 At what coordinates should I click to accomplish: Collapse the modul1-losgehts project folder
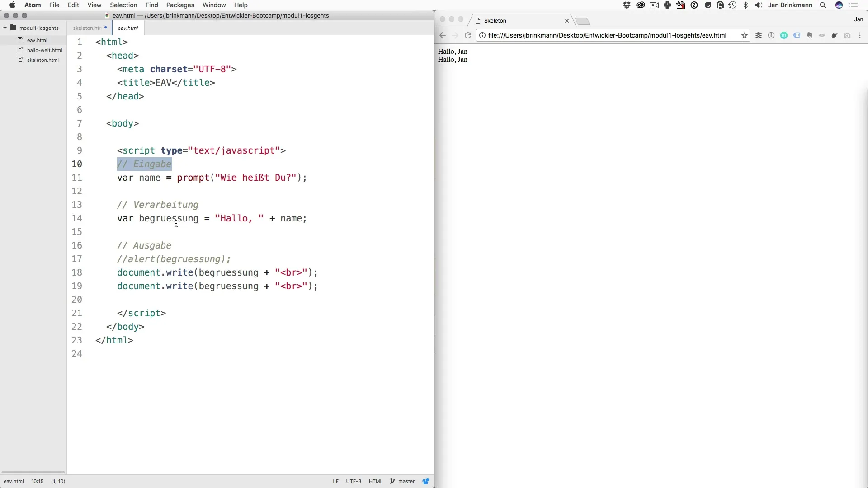coord(5,28)
